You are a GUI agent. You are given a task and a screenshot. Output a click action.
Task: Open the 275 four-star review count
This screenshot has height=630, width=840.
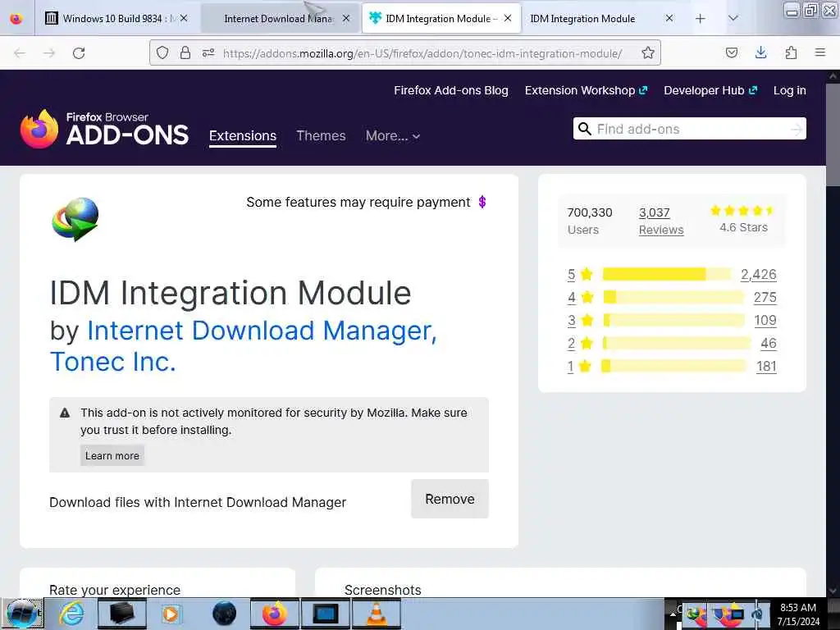pos(765,297)
